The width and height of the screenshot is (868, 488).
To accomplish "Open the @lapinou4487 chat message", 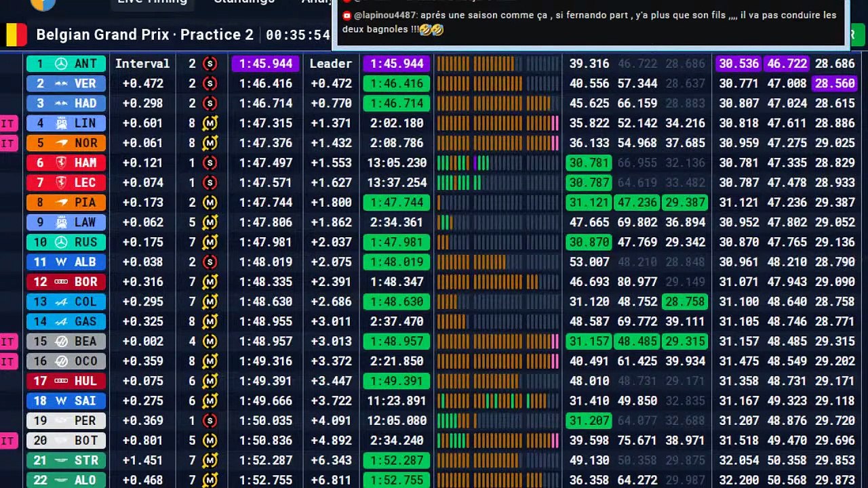I will pyautogui.click(x=590, y=22).
